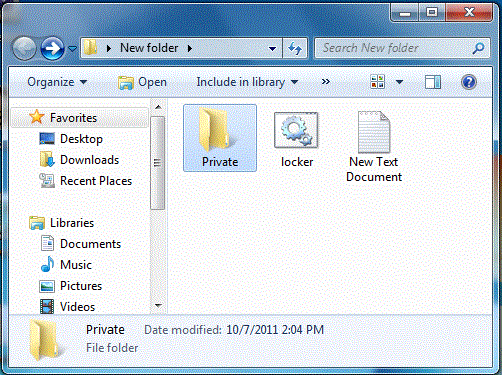Open Desktop in the navigation pane

tap(81, 139)
